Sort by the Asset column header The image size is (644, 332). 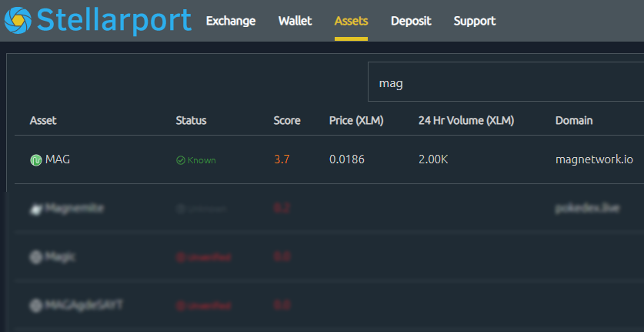pyautogui.click(x=43, y=120)
